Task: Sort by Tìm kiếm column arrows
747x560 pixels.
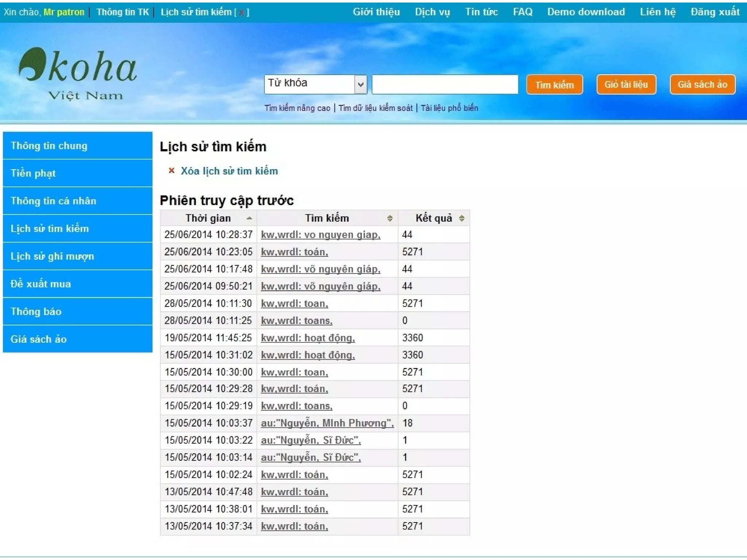Action: pos(390,218)
